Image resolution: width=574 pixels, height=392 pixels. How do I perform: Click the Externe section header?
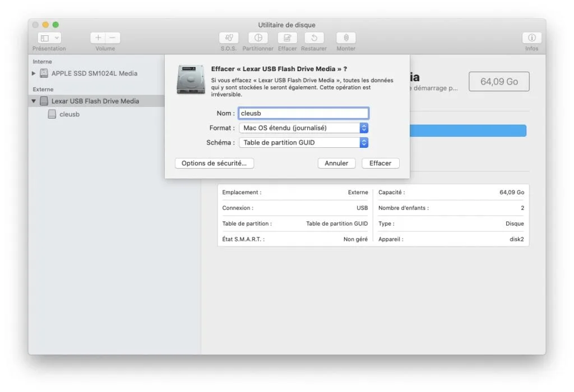[x=43, y=89]
